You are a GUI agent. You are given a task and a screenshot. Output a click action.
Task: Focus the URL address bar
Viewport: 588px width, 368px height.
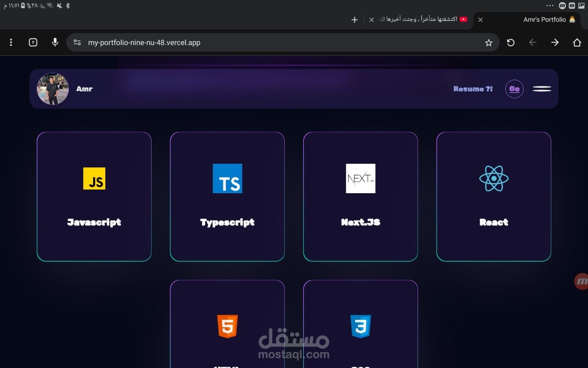tap(283, 42)
